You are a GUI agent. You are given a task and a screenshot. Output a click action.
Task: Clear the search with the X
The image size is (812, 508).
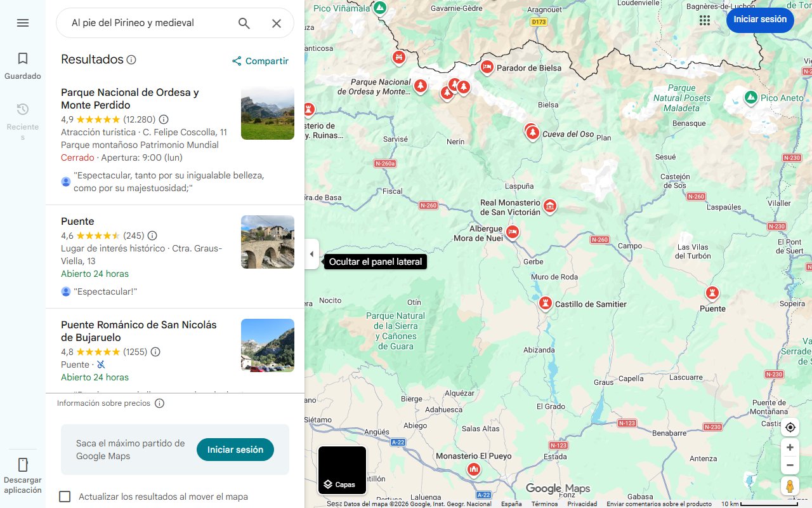[277, 23]
